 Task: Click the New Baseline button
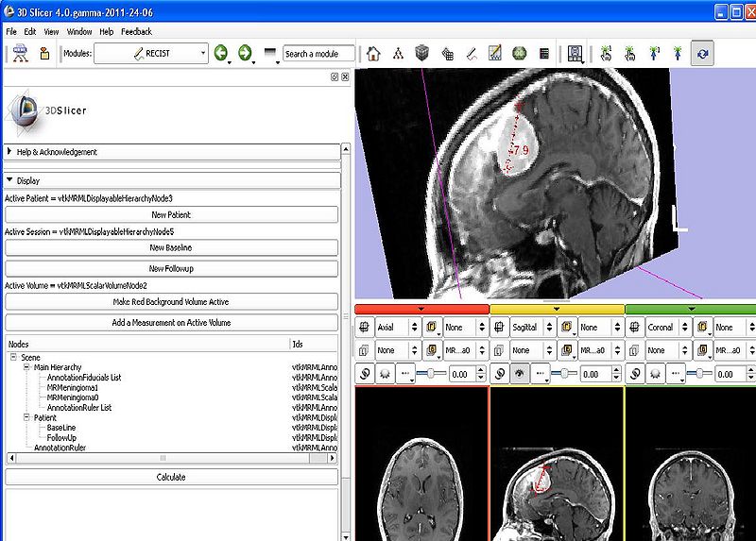click(171, 247)
